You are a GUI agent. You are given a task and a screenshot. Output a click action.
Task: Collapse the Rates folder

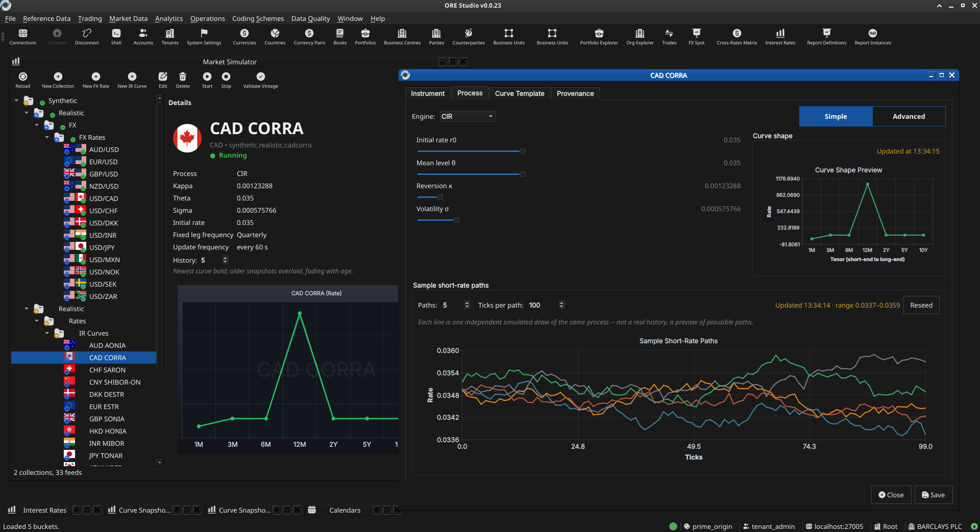coord(37,321)
